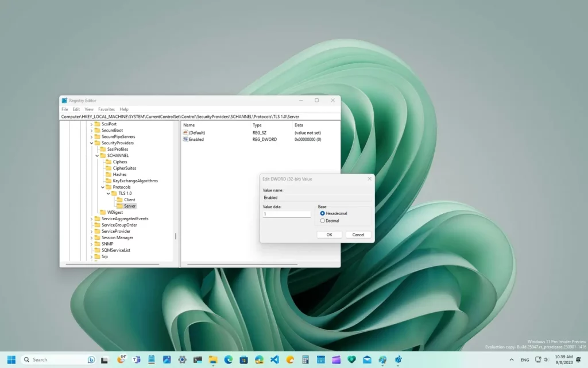Click the (Default) string value icon
Viewport: 588px width, 368px height.
[185, 133]
